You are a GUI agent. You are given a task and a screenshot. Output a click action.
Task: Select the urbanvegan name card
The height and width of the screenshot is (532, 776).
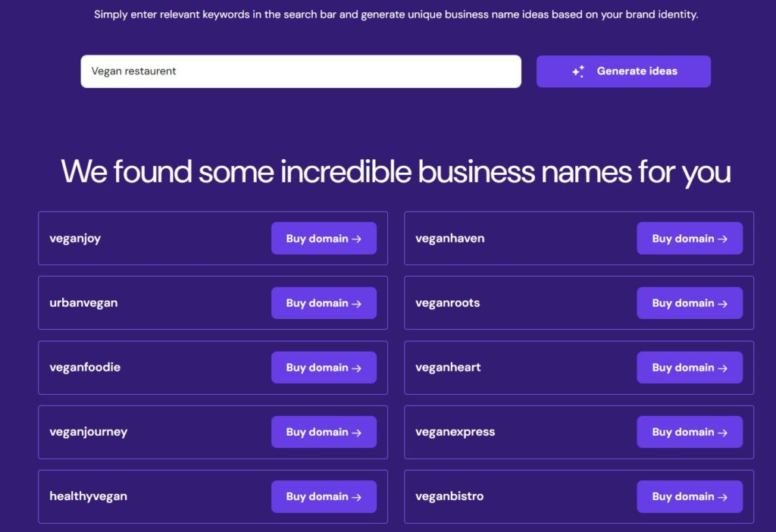pos(152,302)
